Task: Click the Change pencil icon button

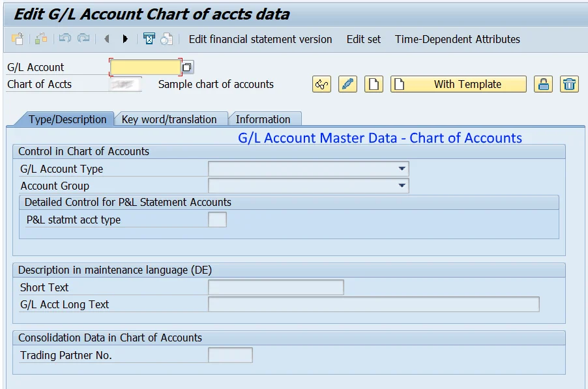Action: point(347,84)
